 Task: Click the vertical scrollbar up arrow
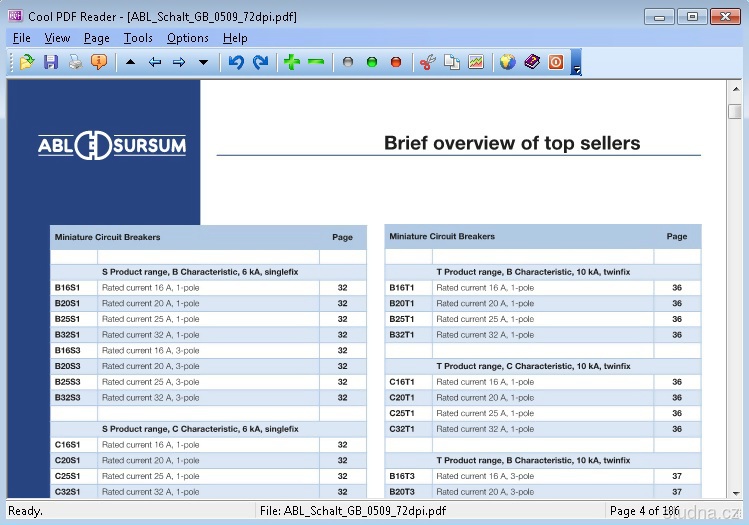click(735, 88)
